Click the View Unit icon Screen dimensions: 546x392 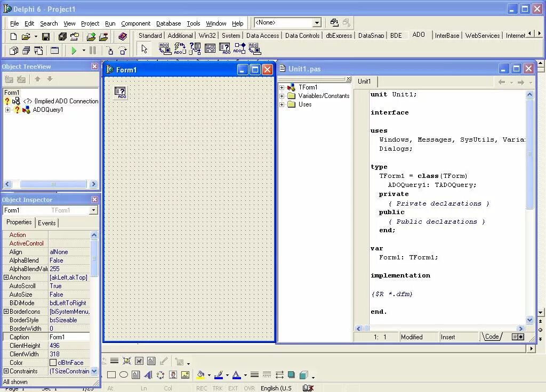[13, 51]
